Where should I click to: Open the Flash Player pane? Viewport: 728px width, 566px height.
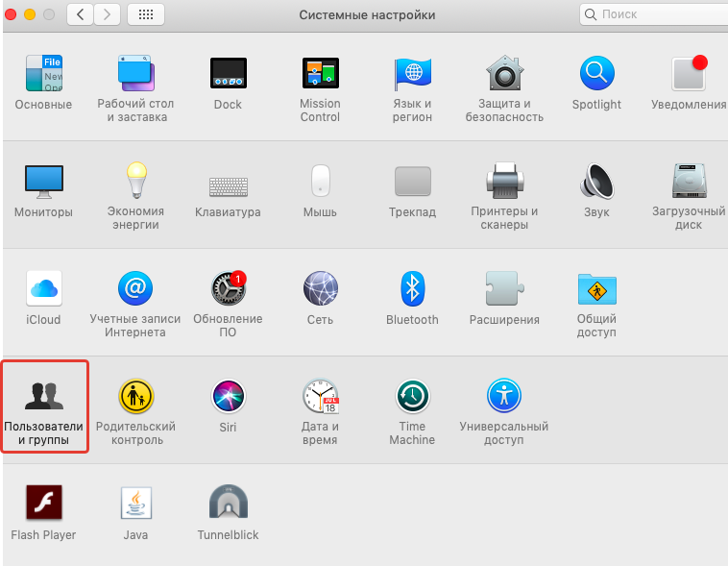pyautogui.click(x=43, y=503)
